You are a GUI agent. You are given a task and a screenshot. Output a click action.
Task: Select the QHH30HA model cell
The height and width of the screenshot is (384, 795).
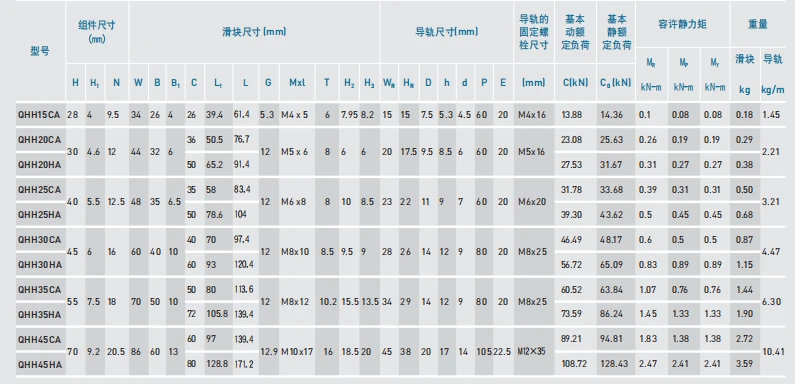coord(39,264)
